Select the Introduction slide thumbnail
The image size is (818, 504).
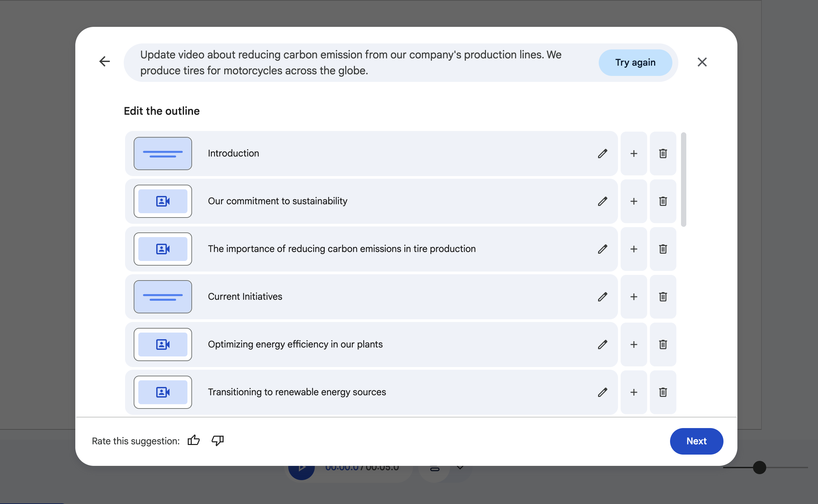click(163, 153)
